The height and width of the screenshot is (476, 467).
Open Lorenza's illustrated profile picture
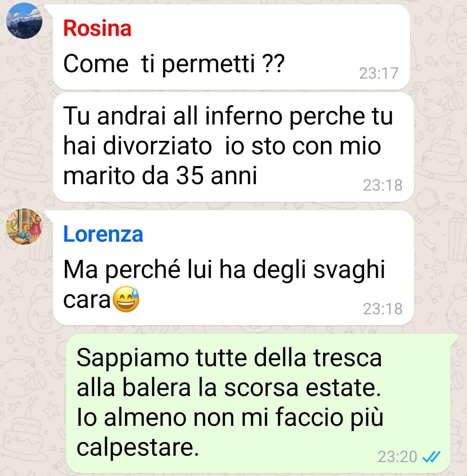tap(24, 227)
